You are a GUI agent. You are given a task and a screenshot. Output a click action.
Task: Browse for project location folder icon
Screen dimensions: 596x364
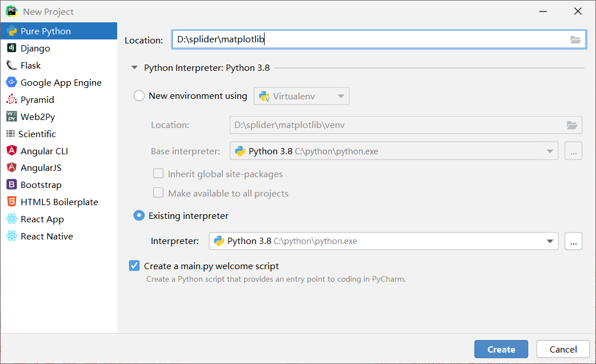pos(575,39)
